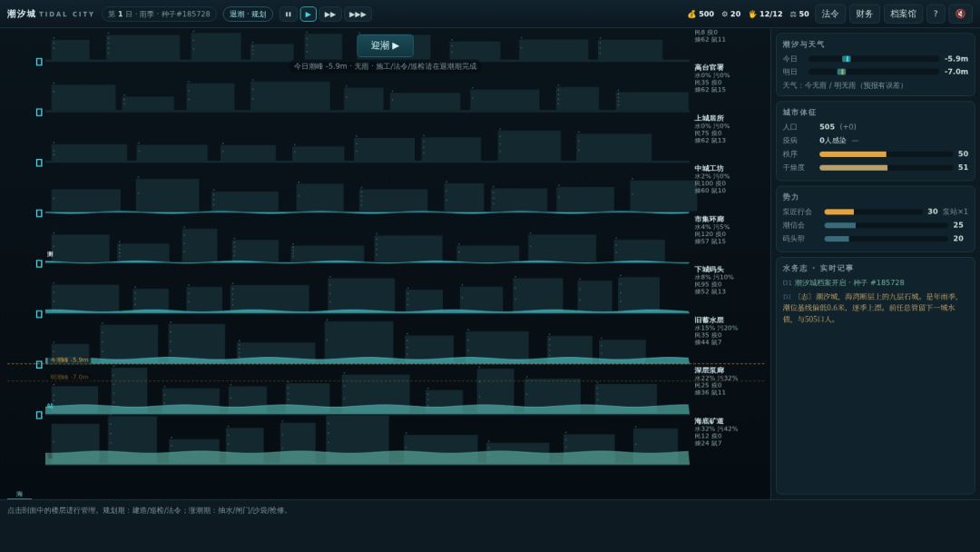Open the 档案馆 archive menu
Viewport: 980px width, 552px height.
903,14
